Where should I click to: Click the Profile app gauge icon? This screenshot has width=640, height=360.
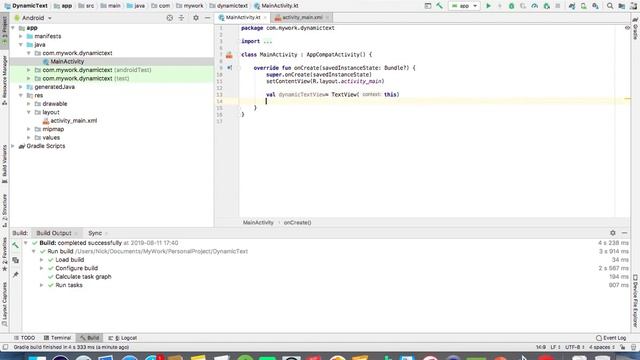click(x=535, y=6)
